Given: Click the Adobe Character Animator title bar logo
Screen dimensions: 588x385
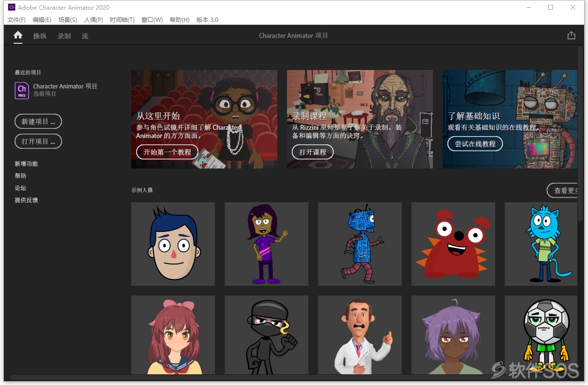Looking at the screenshot, I should [12, 7].
